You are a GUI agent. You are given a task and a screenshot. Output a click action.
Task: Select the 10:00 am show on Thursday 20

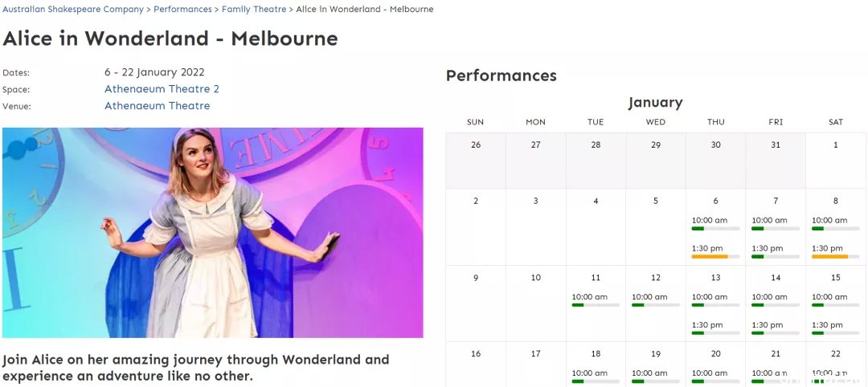[x=709, y=373]
